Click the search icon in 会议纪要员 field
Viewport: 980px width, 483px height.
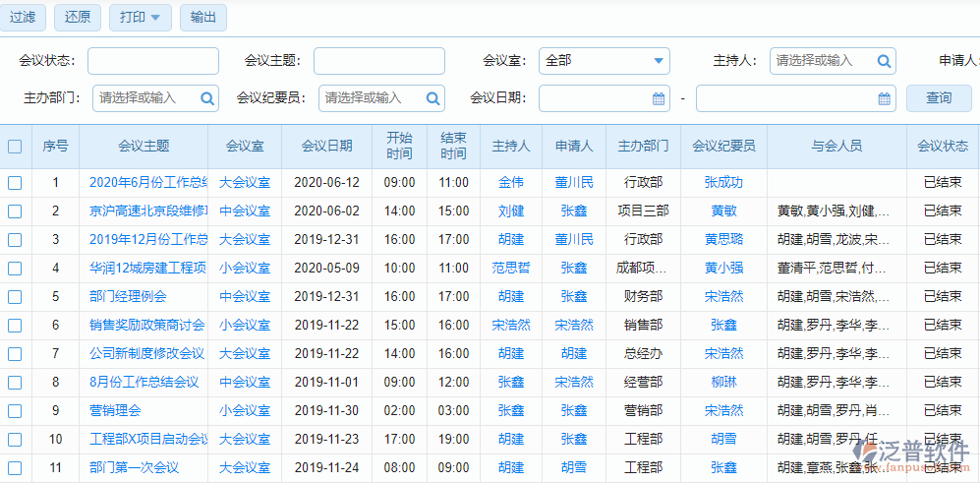pos(433,98)
